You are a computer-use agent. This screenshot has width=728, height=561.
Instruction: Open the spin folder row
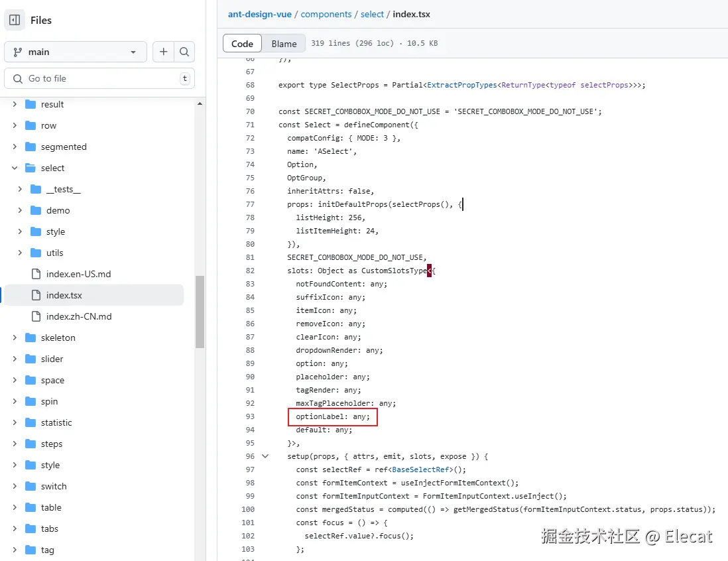[93, 401]
